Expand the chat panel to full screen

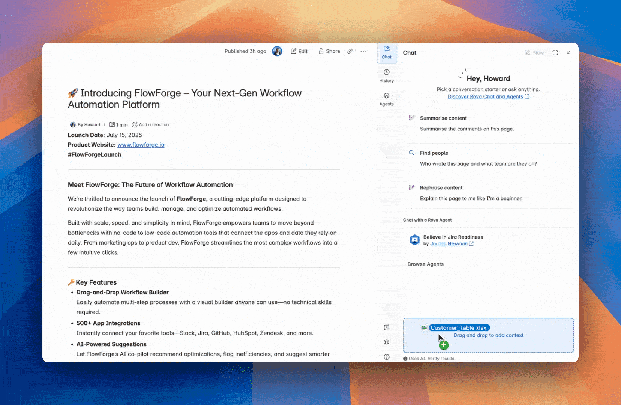555,53
